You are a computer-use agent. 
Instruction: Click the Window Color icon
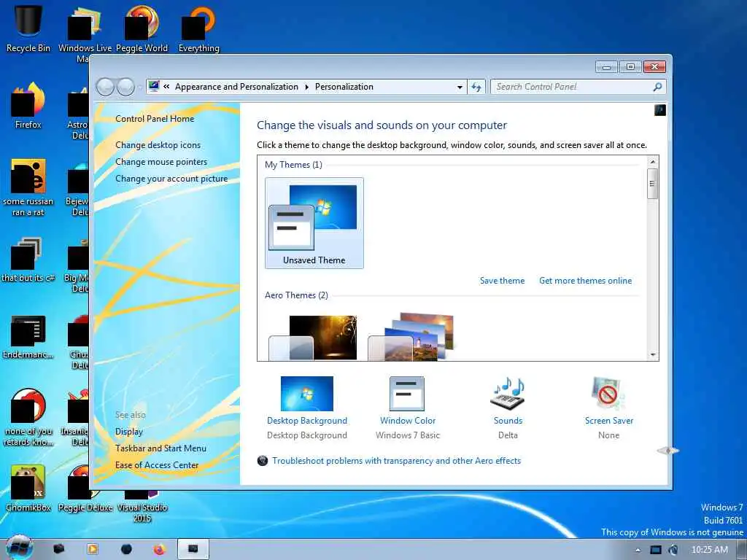coord(407,393)
